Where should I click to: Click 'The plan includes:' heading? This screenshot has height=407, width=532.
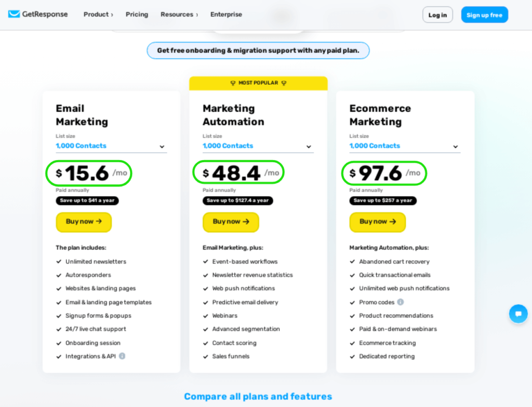81,248
